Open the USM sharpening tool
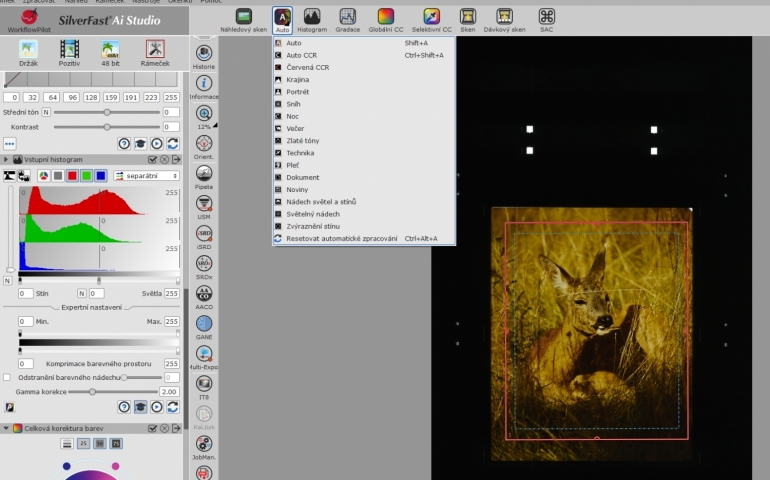 pos(204,203)
